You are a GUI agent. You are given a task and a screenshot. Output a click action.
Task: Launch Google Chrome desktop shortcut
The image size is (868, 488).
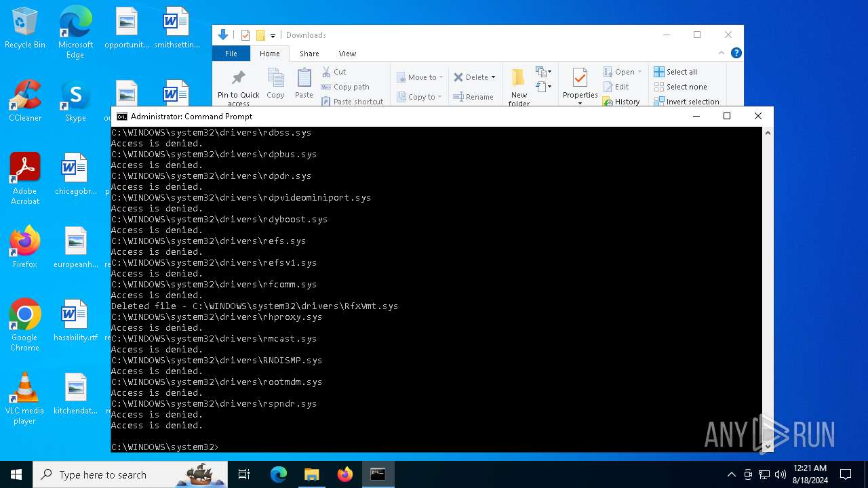coord(25,325)
